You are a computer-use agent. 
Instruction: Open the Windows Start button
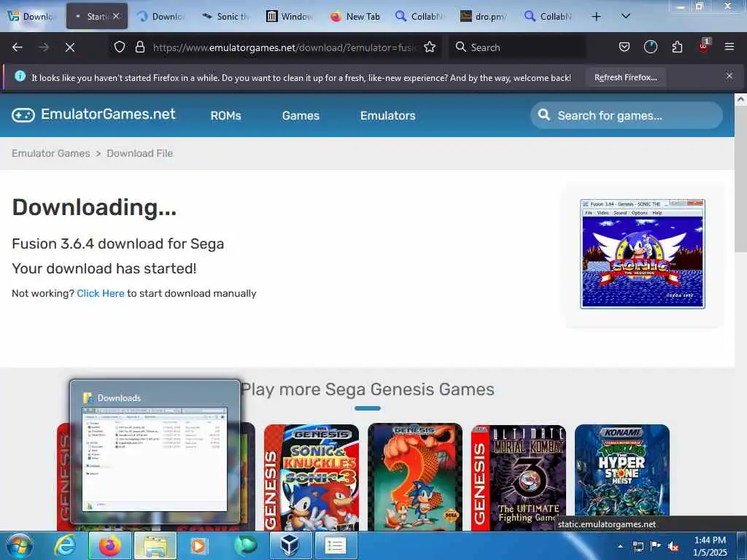tap(20, 545)
